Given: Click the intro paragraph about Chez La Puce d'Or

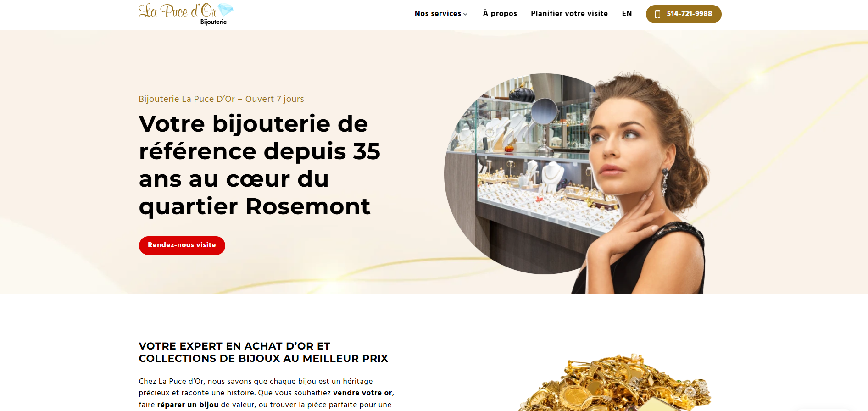Looking at the screenshot, I should click(x=267, y=394).
